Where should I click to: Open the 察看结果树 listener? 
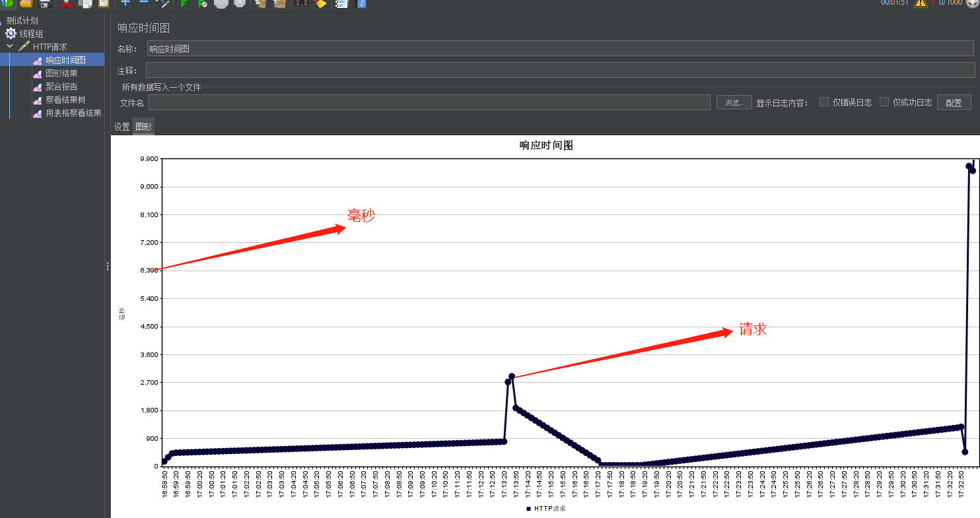click(x=65, y=100)
